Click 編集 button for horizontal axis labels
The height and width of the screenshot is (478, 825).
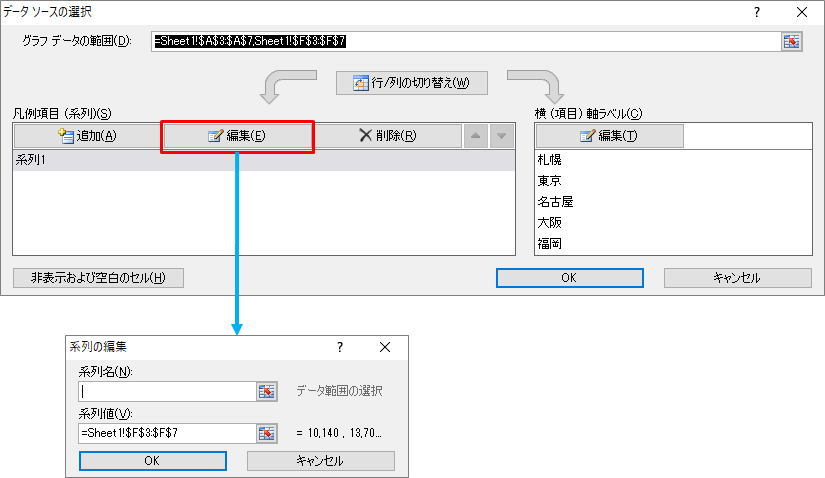tap(609, 136)
